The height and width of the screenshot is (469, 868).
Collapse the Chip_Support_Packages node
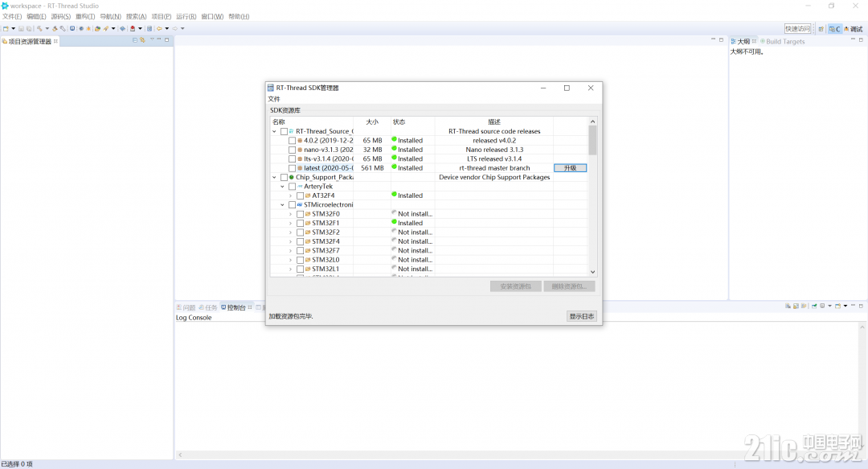pyautogui.click(x=275, y=178)
